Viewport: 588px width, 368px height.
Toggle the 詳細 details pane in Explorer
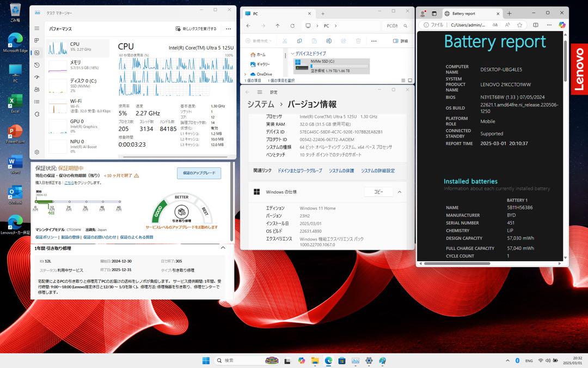pyautogui.click(x=400, y=41)
